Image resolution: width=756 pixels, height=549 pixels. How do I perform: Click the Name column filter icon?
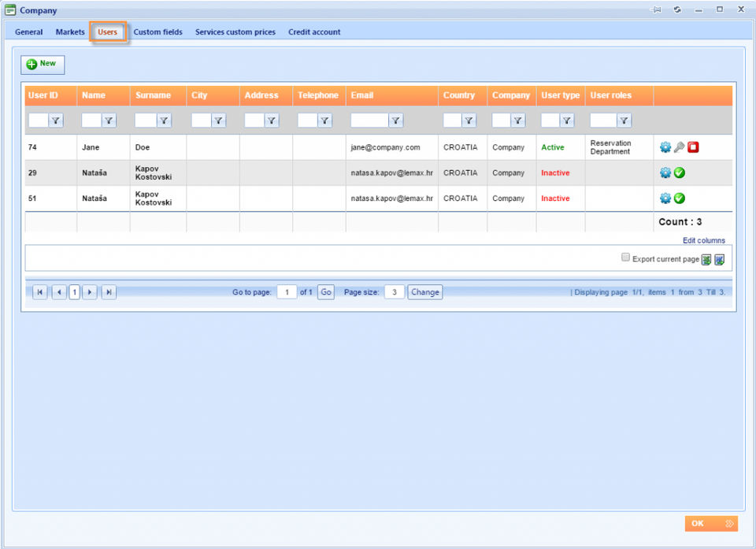tap(109, 121)
